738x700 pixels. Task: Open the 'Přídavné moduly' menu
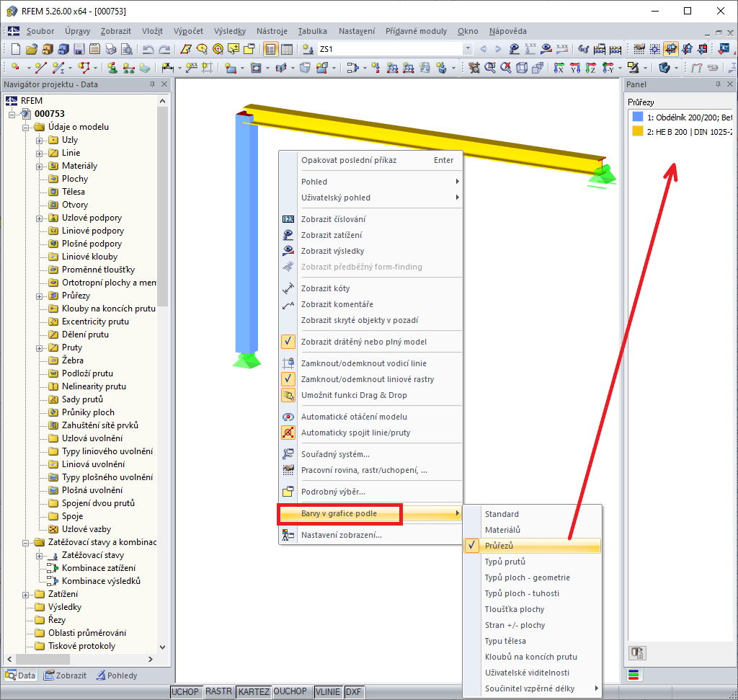click(416, 31)
